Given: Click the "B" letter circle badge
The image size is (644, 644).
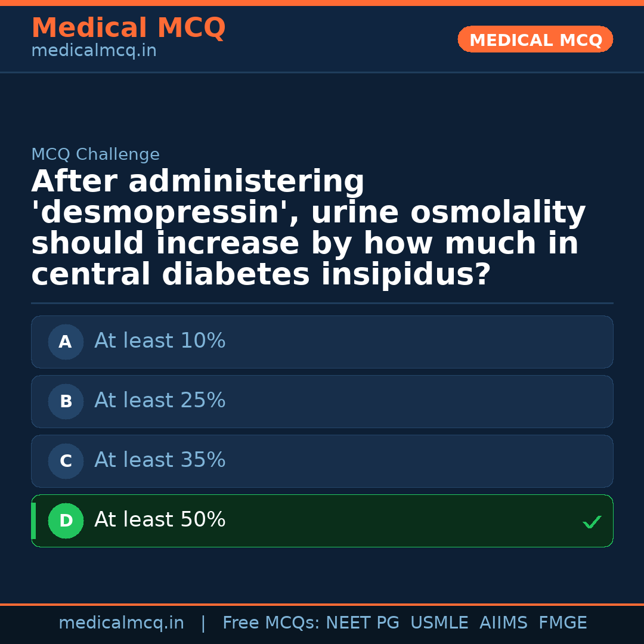Looking at the screenshot, I should coord(66,401).
